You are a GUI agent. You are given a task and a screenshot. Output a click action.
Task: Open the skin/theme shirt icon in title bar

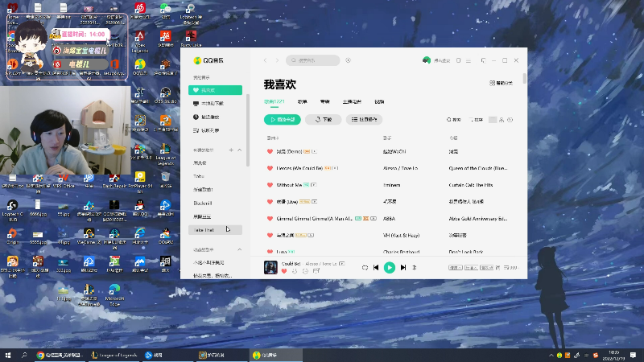point(459,60)
